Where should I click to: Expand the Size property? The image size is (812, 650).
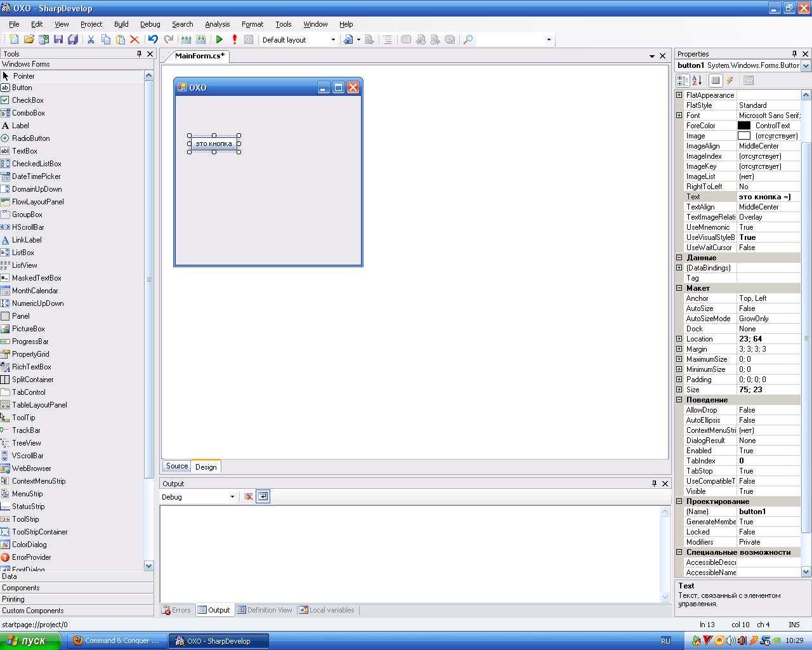pyautogui.click(x=679, y=390)
